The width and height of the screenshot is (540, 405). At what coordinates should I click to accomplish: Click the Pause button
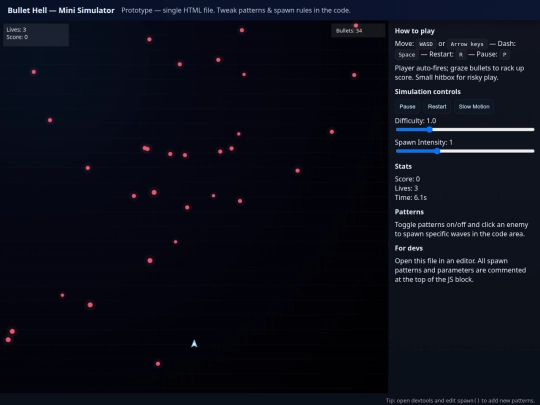407,106
